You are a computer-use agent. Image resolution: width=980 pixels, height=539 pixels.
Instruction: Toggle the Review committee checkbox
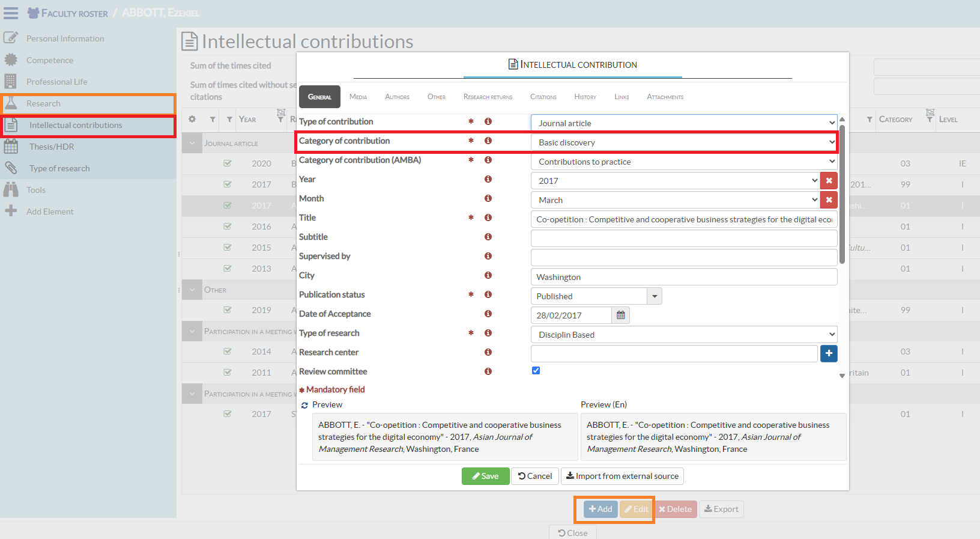tap(536, 371)
